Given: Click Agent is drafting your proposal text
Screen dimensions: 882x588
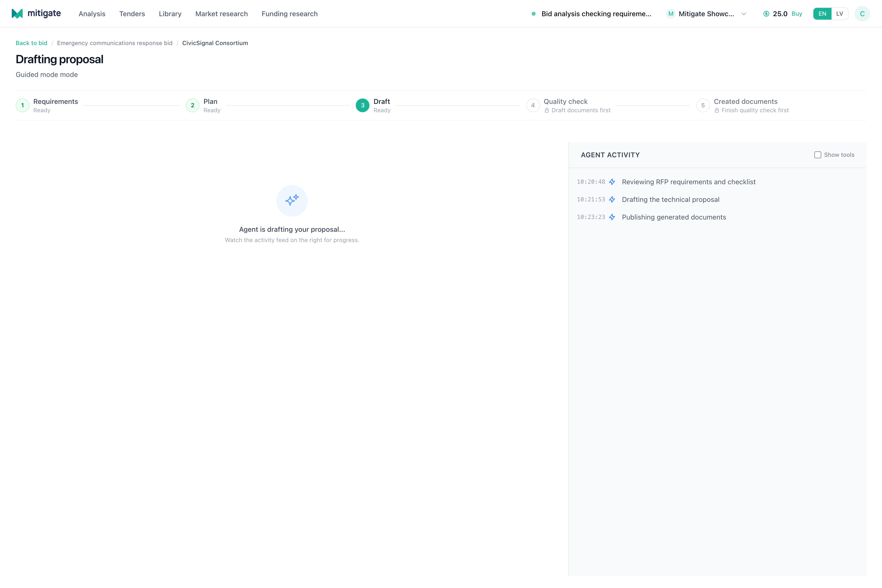Looking at the screenshot, I should click(x=292, y=230).
